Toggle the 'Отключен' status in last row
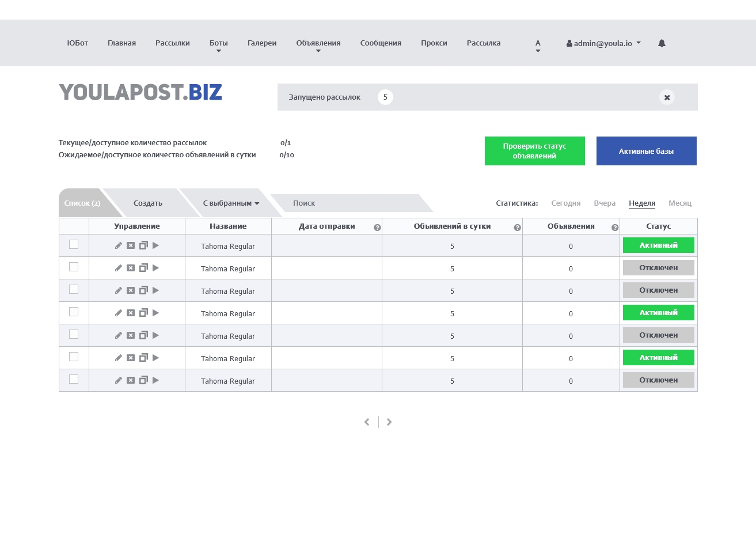Viewport: 756px width, 545px height. [659, 380]
